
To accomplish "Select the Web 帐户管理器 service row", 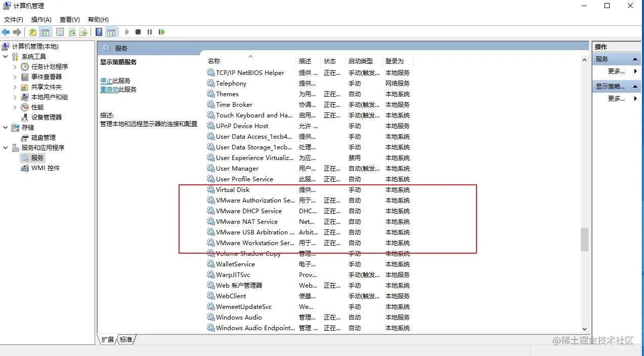I will point(310,286).
